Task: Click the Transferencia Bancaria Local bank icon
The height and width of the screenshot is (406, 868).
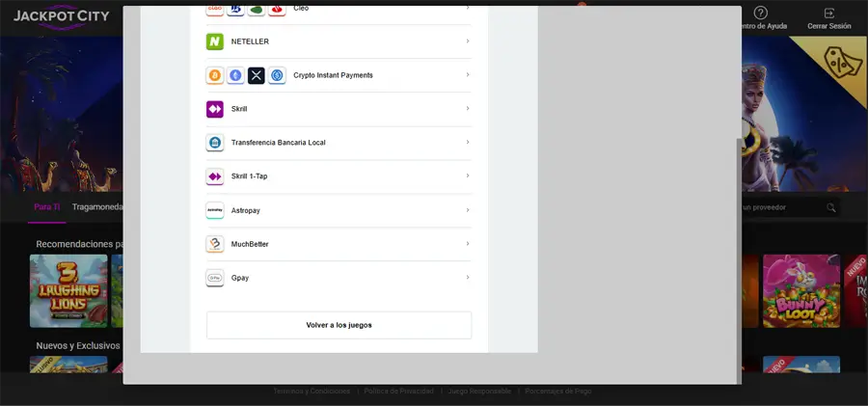Action: (215, 143)
